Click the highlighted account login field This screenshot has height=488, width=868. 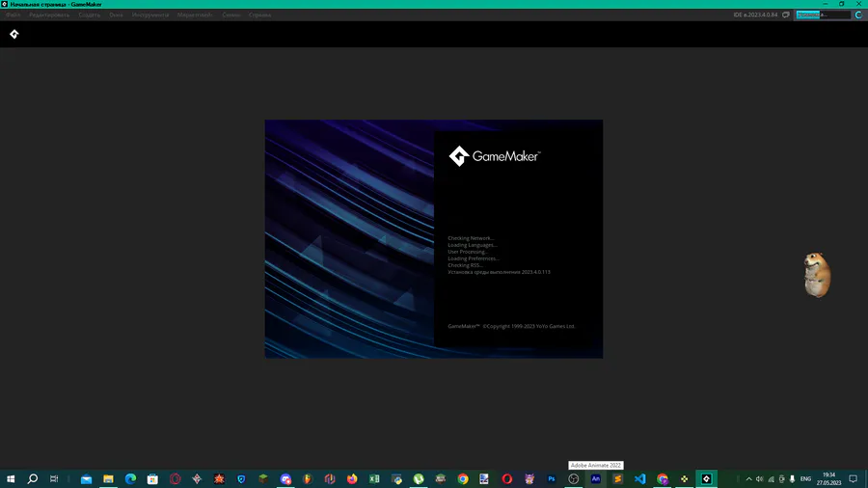(824, 14)
